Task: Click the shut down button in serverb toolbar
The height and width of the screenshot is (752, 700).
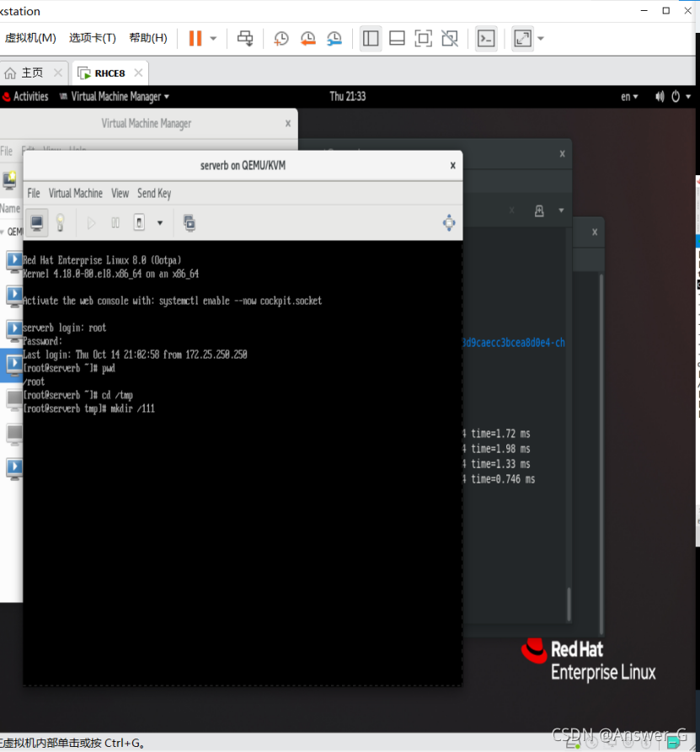Action: click(139, 223)
